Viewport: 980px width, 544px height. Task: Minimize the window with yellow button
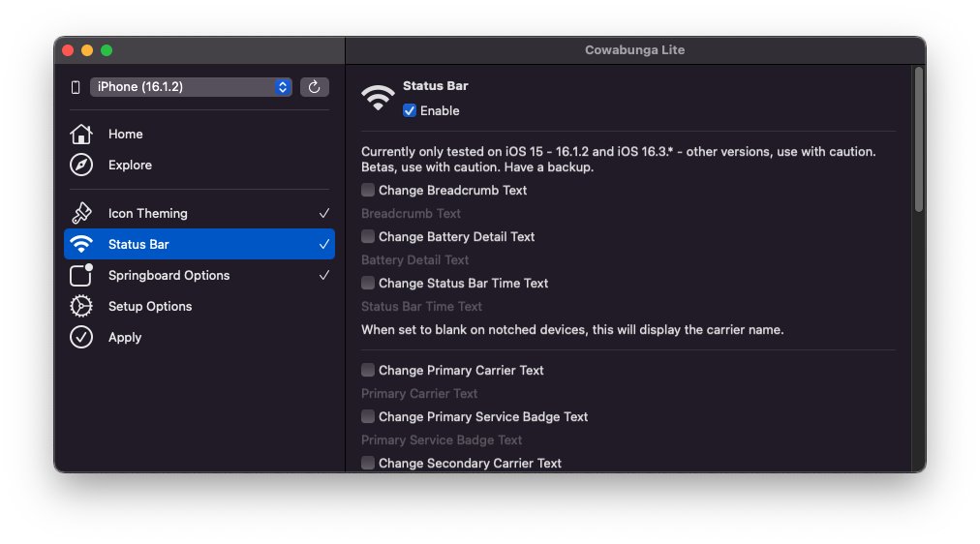87,50
